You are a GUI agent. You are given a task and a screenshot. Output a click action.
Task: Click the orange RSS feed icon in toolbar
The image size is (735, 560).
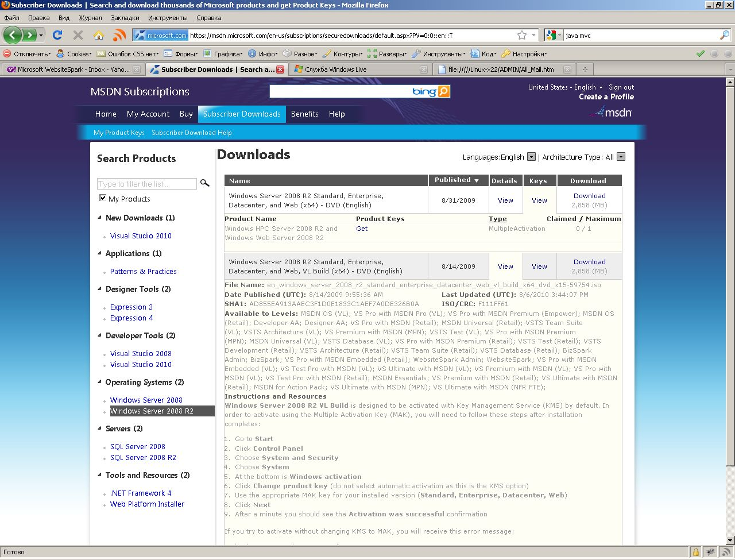[119, 35]
